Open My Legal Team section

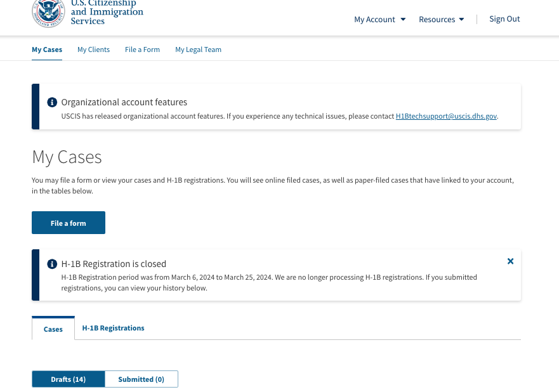(198, 49)
